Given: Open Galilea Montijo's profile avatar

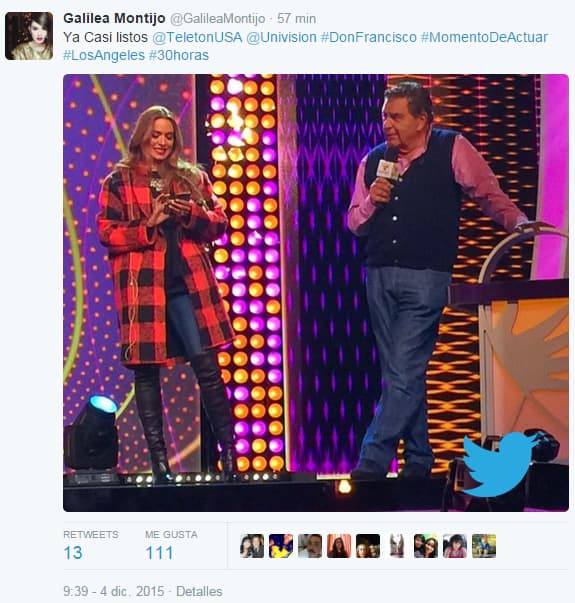Looking at the screenshot, I should pos(29,36).
